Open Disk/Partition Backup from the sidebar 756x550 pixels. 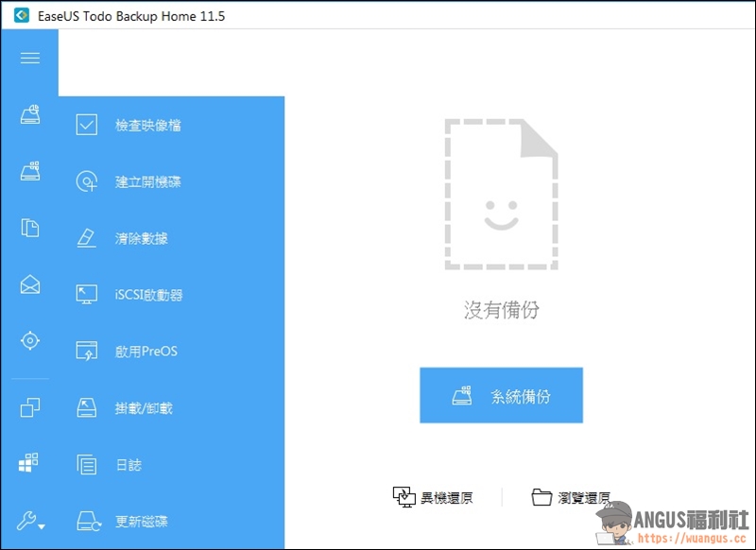point(29,114)
